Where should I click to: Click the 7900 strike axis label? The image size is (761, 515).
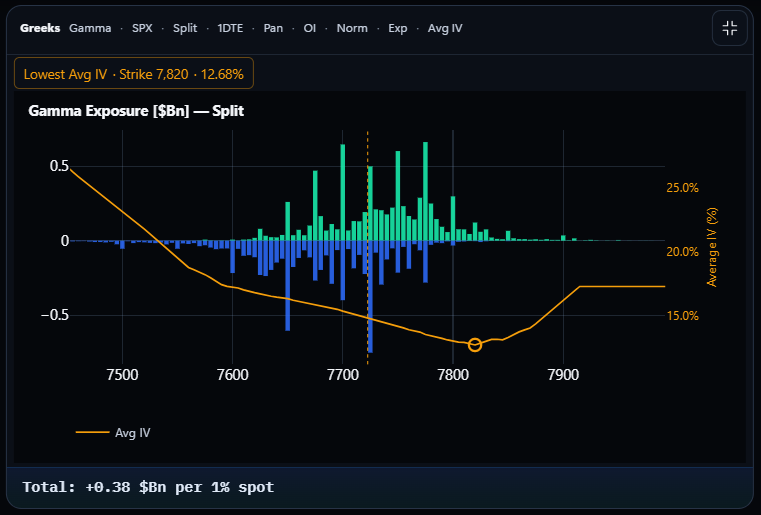(x=563, y=375)
